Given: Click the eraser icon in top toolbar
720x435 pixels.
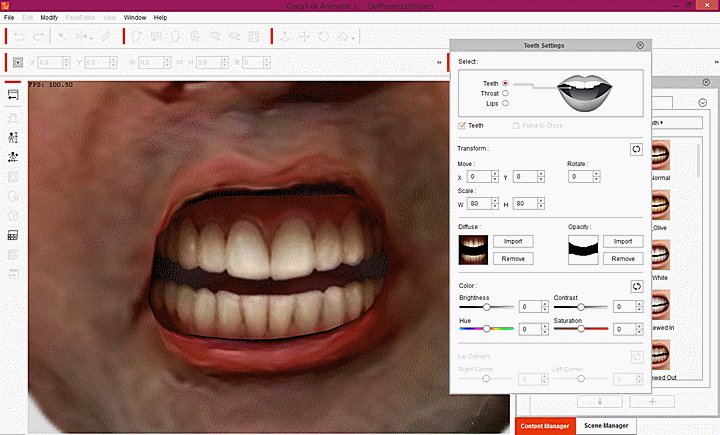Looking at the screenshot, I should click(105, 36).
